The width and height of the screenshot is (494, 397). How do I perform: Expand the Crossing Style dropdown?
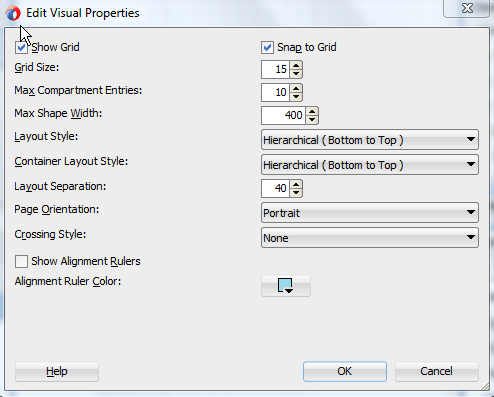click(x=370, y=238)
